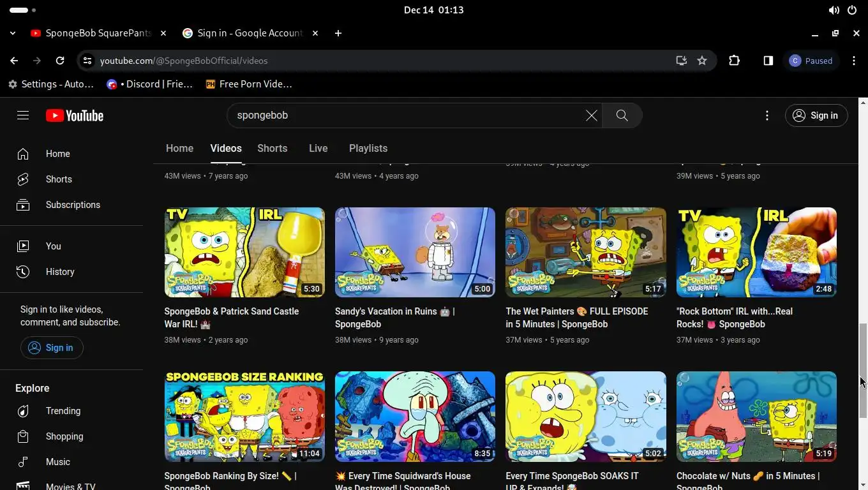This screenshot has height=490, width=868.
Task: Click the install app icon in address bar
Action: pyautogui.click(x=681, y=61)
